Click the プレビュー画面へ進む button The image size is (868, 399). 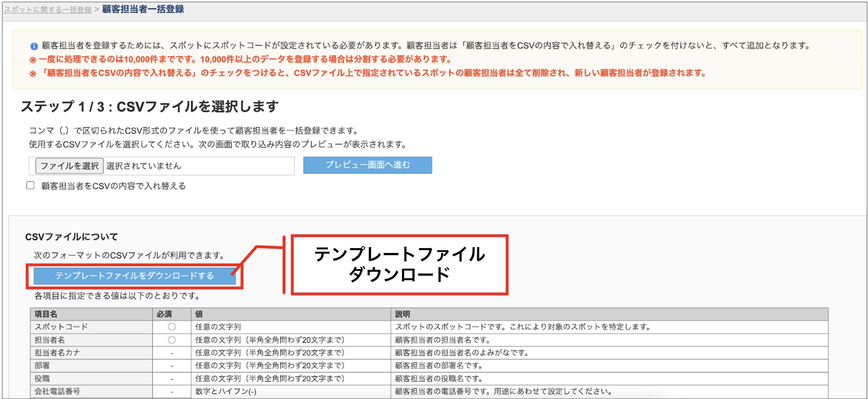pyautogui.click(x=368, y=165)
